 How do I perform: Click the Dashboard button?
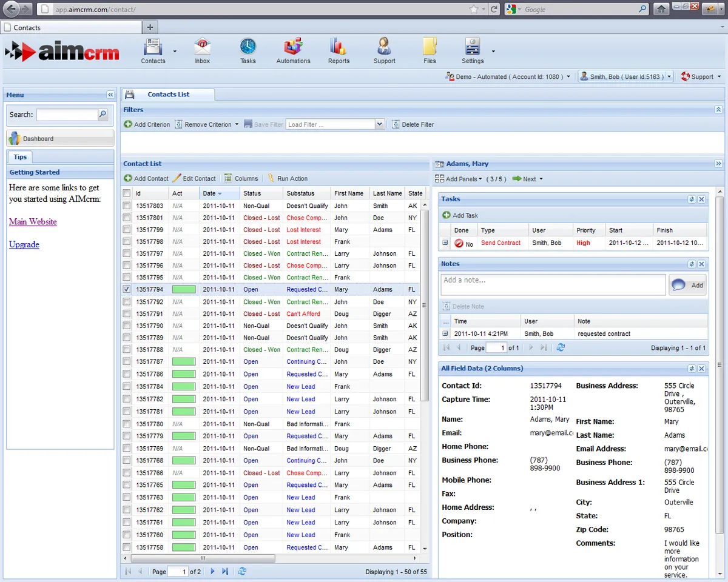tap(60, 138)
